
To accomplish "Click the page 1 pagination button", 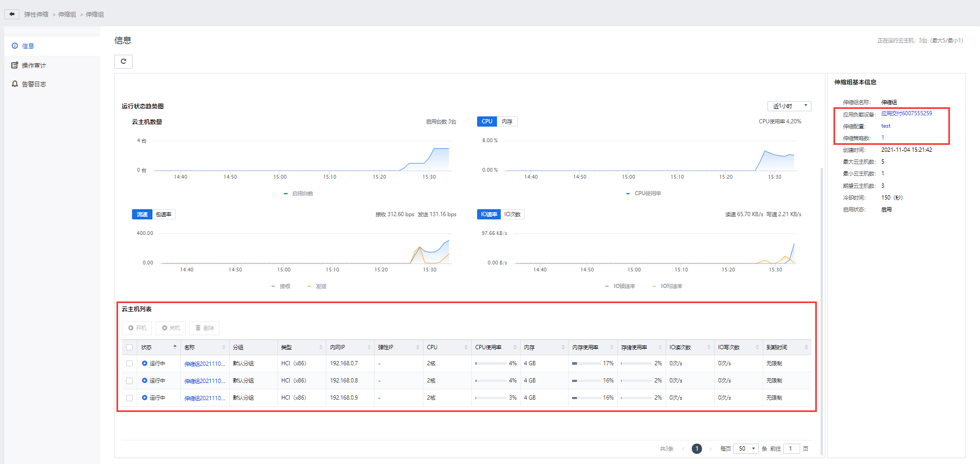I will point(697,448).
